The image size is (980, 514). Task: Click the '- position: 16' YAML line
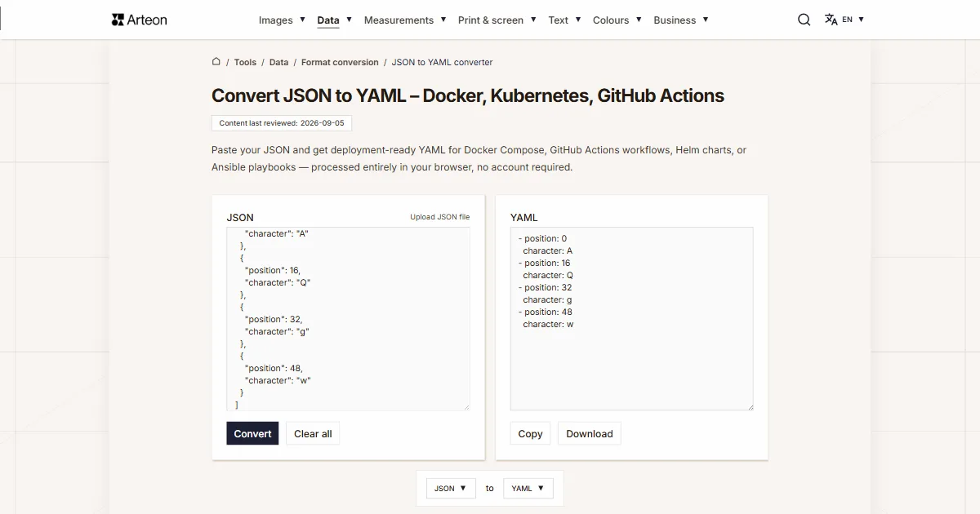click(x=545, y=263)
